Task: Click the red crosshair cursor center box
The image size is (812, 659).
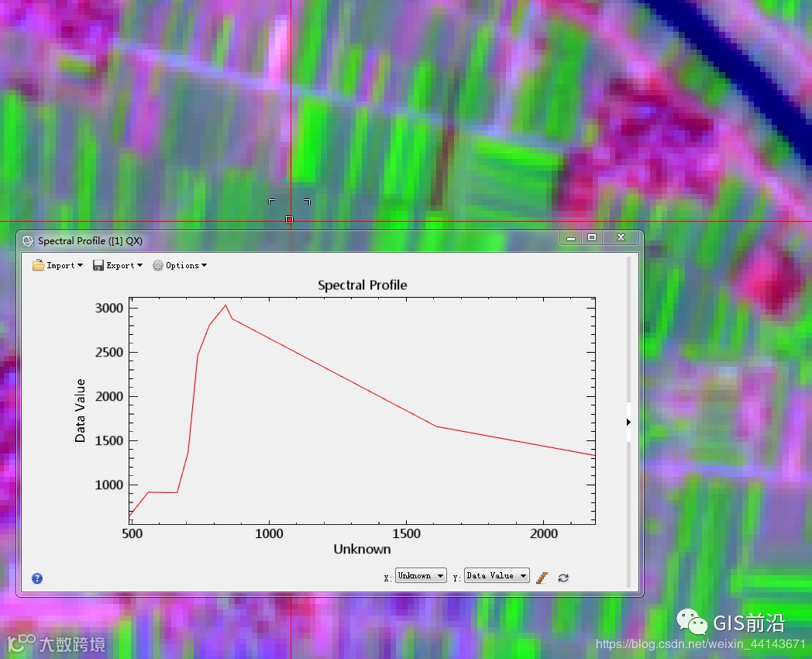Action: [290, 219]
